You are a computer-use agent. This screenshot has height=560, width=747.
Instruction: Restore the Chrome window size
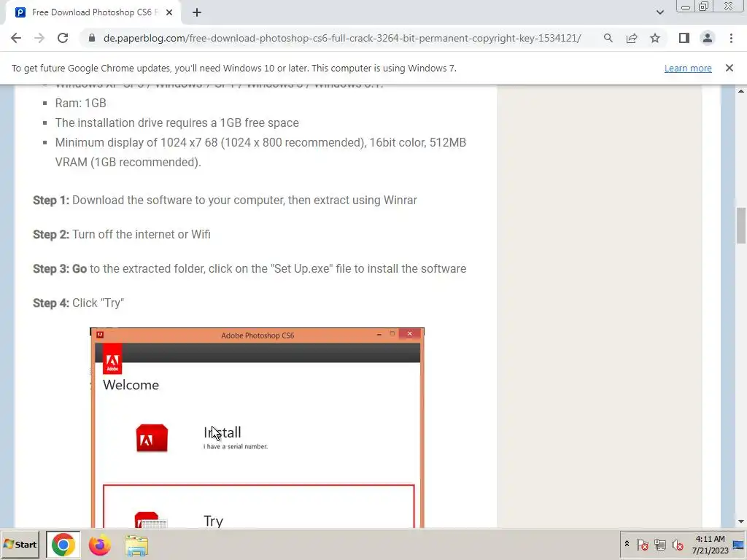coord(704,7)
